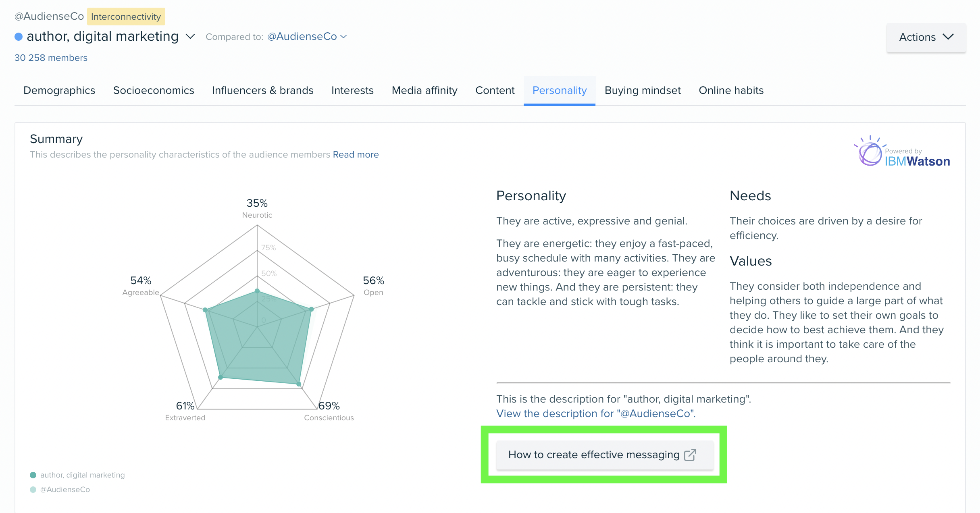Click the Interconnectivity tag icon
This screenshot has width=980, height=513.
(x=127, y=16)
